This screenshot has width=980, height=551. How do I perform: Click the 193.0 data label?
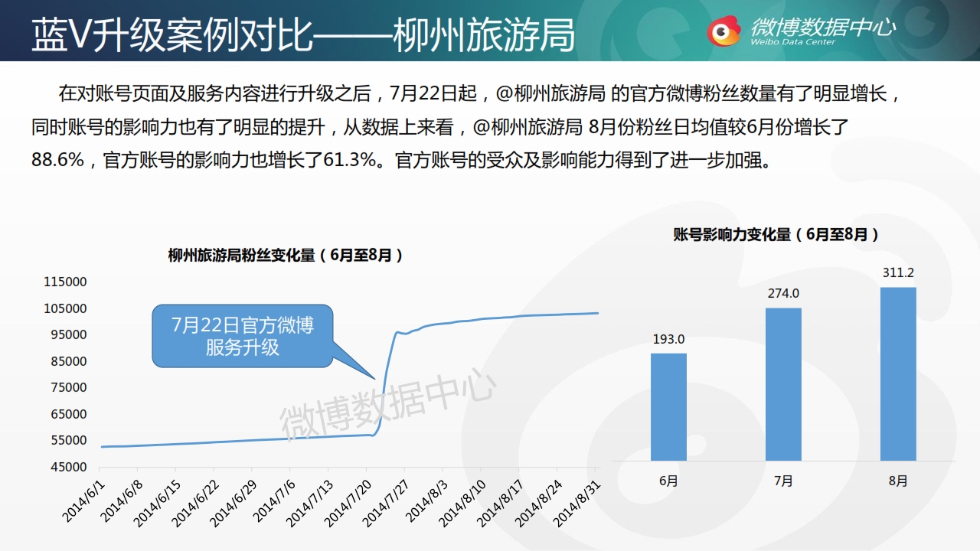pos(668,339)
